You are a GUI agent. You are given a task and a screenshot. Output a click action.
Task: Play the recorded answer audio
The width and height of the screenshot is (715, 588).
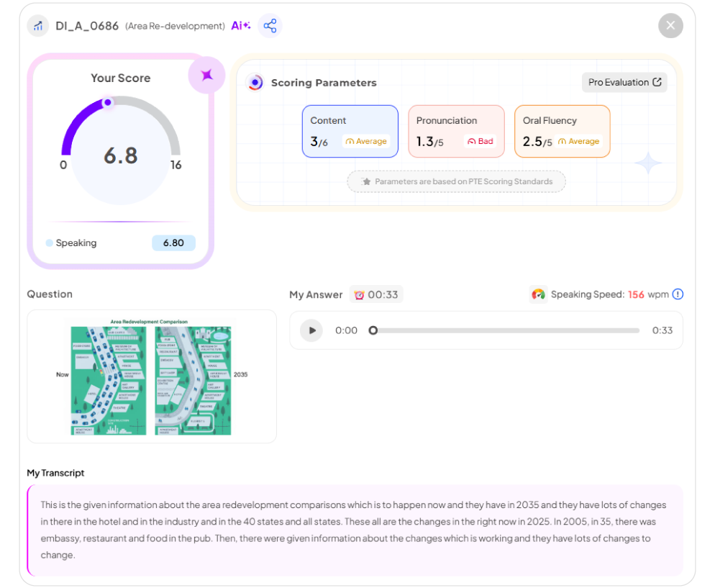(x=311, y=330)
